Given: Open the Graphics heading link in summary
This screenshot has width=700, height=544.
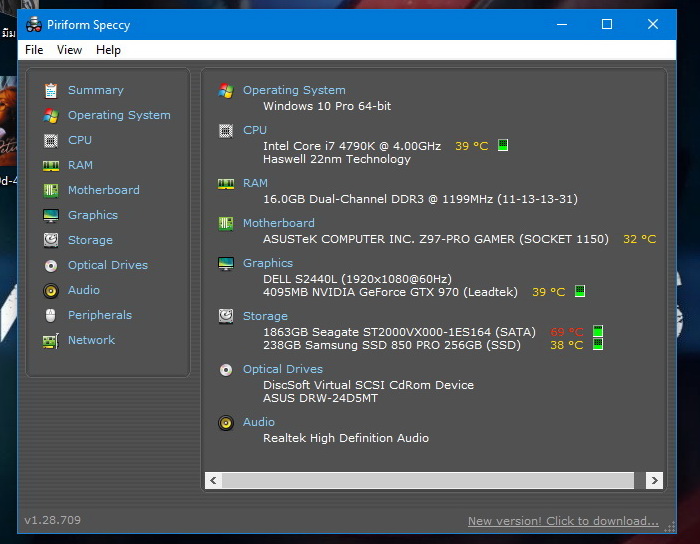Looking at the screenshot, I should [267, 263].
